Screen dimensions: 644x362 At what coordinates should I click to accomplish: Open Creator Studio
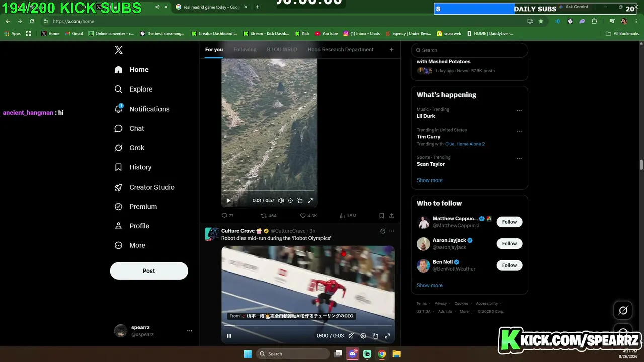[x=144, y=187]
